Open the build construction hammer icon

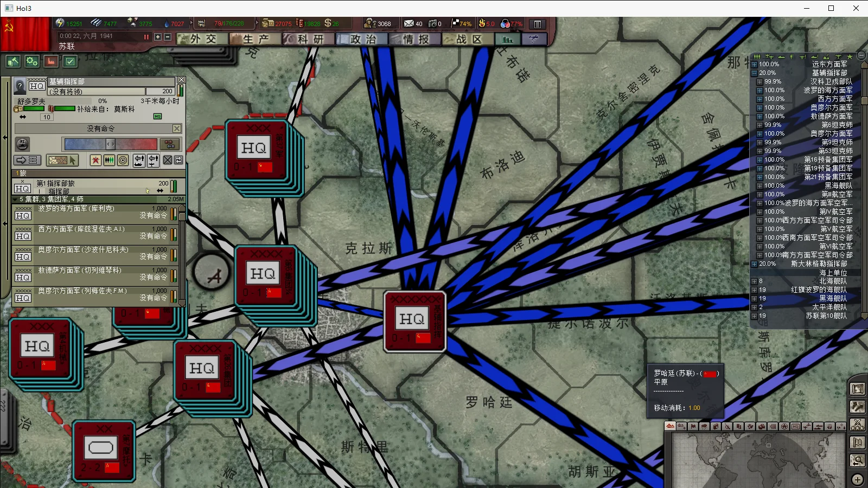pyautogui.click(x=13, y=61)
